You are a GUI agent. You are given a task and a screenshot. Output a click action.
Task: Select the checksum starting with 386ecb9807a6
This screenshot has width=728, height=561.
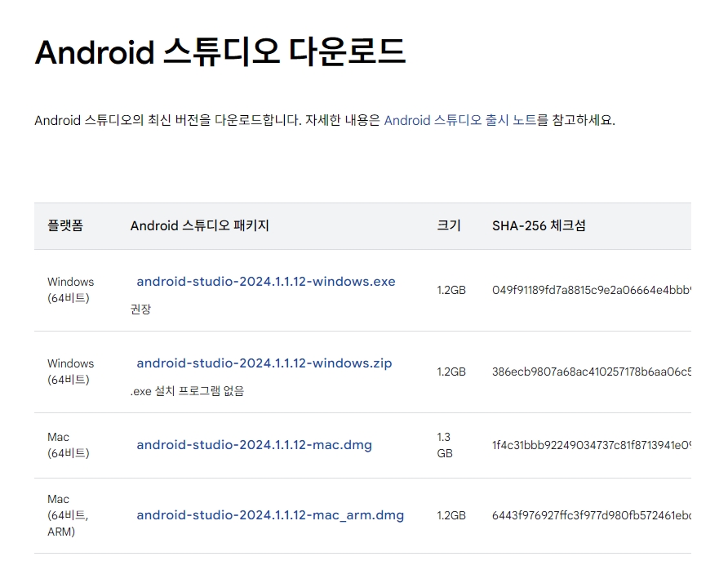592,372
